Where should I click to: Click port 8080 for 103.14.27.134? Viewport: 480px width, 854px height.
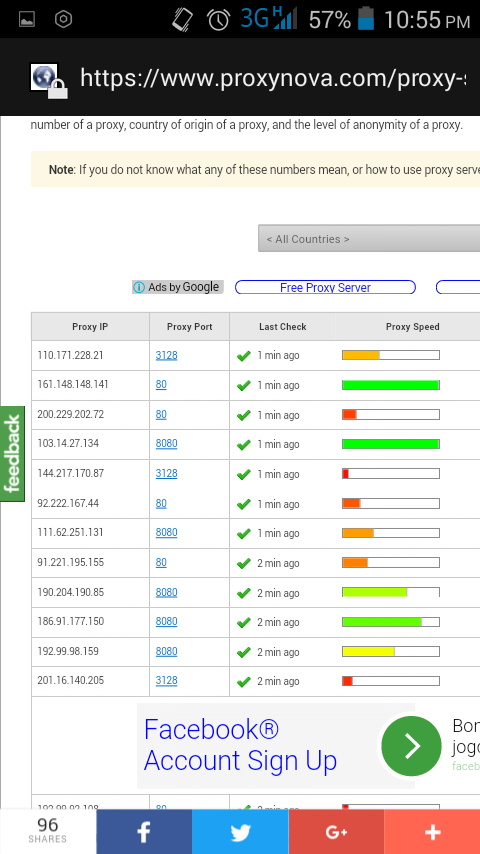166,443
